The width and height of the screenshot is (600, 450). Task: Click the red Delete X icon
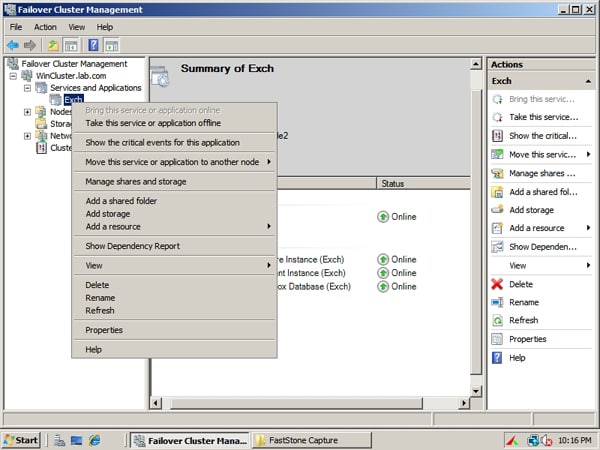497,284
